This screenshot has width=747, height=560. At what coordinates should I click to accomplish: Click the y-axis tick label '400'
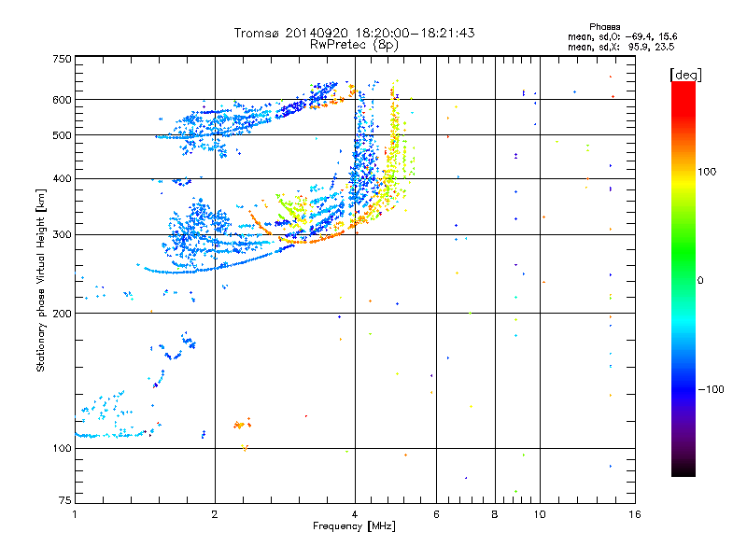coord(62,178)
